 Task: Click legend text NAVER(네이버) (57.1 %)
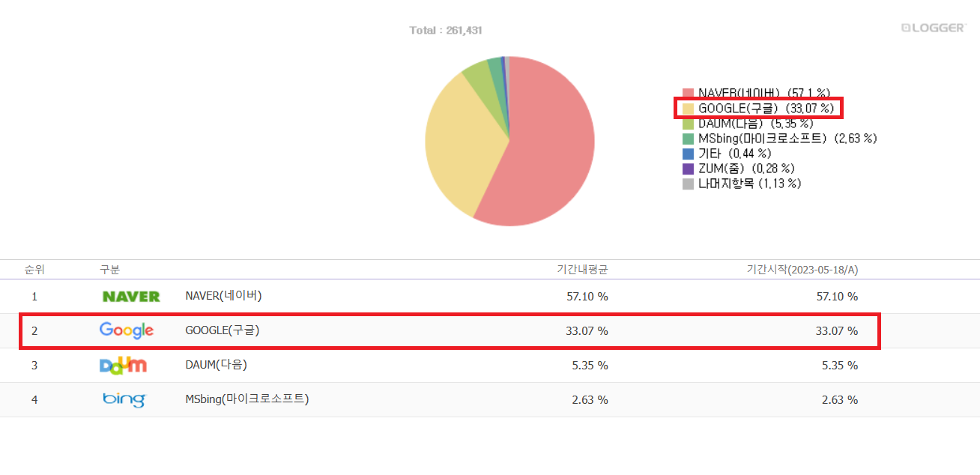pyautogui.click(x=764, y=93)
